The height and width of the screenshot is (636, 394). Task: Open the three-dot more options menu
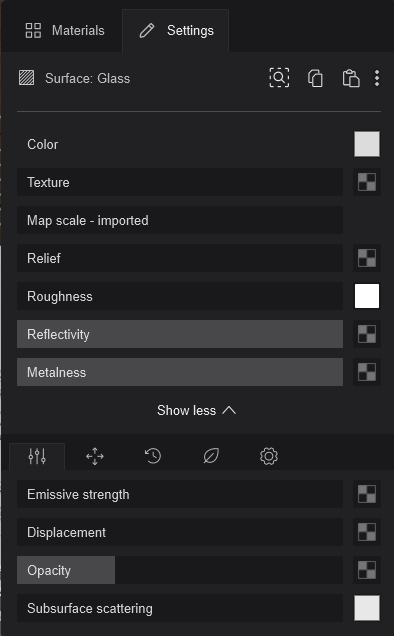[x=377, y=78]
